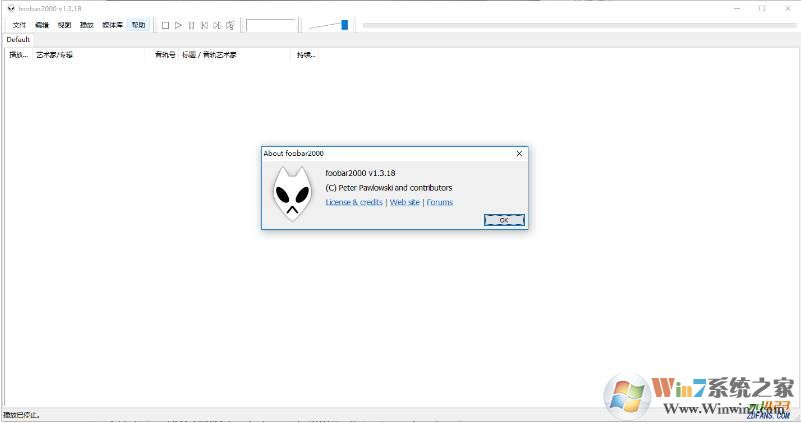Open the Forums link

point(440,202)
